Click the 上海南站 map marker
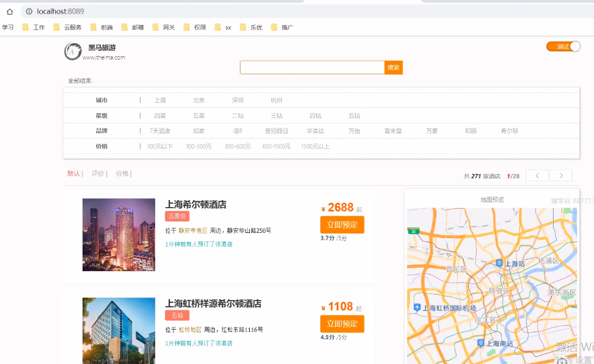 [481, 343]
